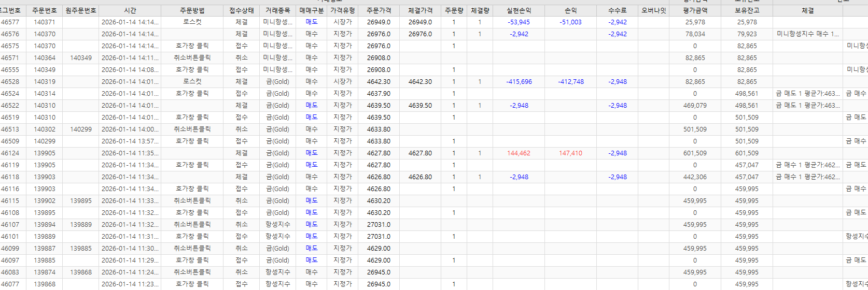
Task: Click the 수수료 column header
Action: click(x=618, y=10)
